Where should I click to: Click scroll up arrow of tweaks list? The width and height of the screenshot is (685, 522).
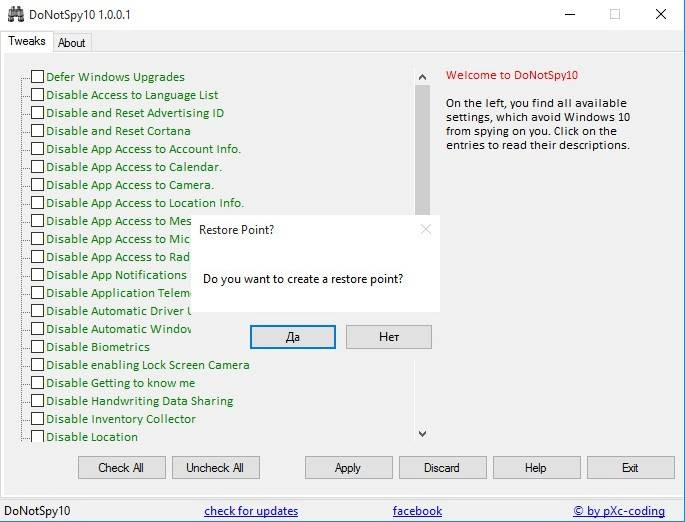coord(422,77)
